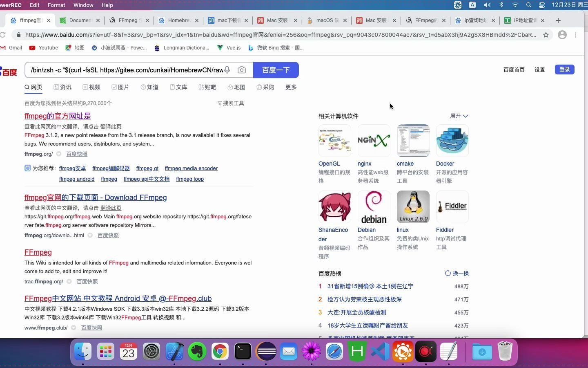Expand 相关计算机软件 with 展开 chevron
Image resolution: width=588 pixels, height=368 pixels.
click(459, 116)
